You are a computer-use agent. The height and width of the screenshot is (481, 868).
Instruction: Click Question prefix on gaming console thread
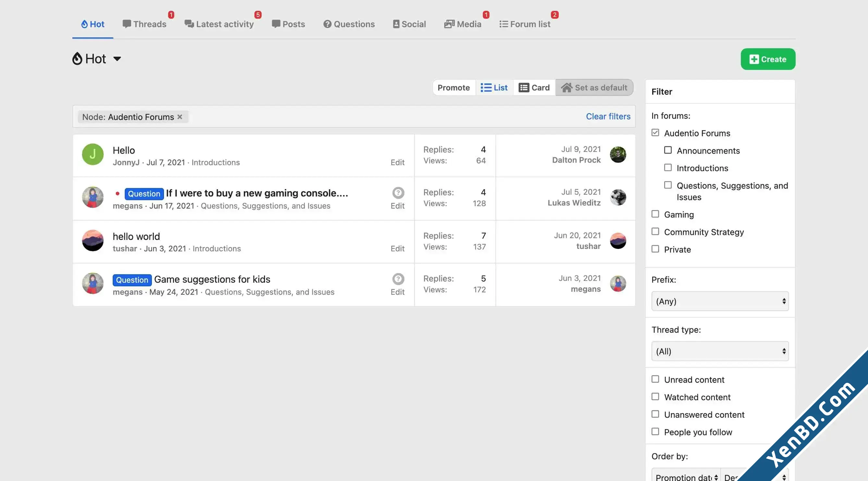pyautogui.click(x=144, y=194)
